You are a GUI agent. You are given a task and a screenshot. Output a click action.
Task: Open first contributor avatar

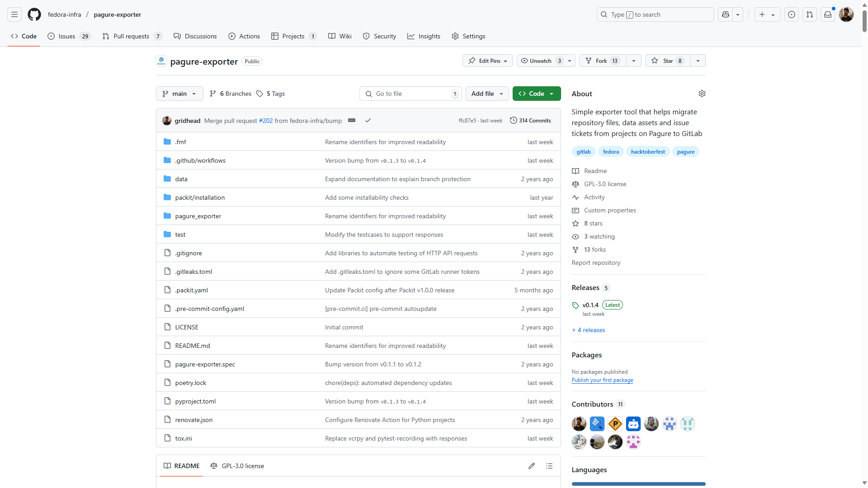579,424
